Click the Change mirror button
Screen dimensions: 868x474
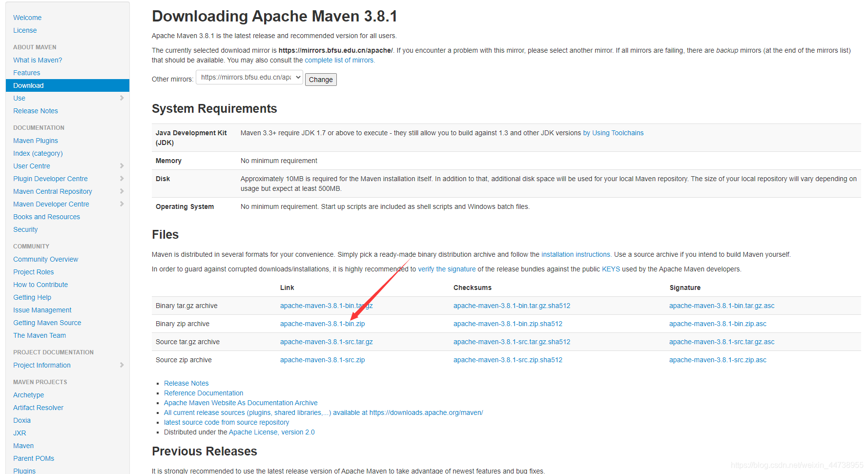coord(321,80)
